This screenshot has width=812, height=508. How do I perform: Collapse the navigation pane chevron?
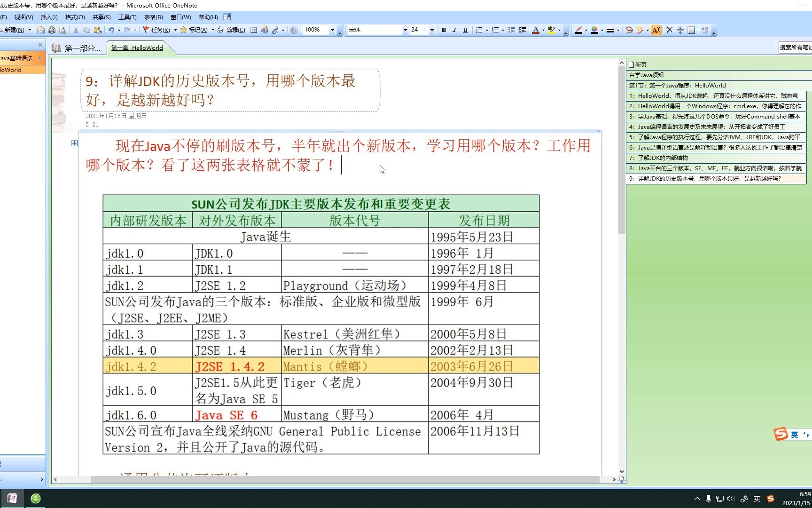tap(40, 45)
